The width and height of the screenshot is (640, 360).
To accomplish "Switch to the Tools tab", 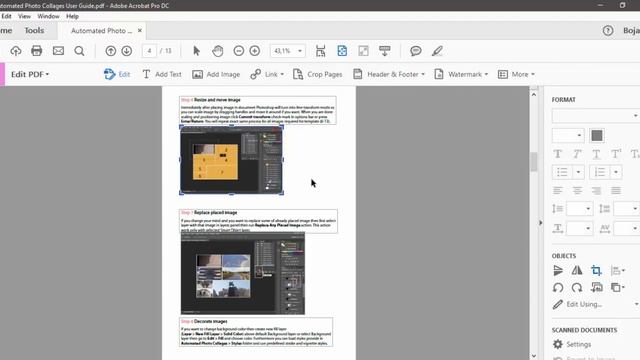I will 34,31.
